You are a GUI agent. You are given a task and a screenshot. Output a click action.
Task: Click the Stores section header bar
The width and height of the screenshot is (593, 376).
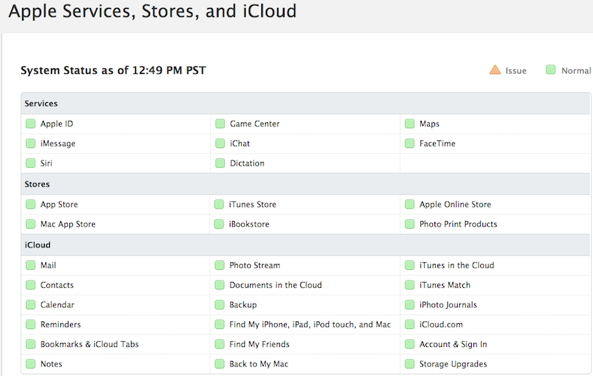(x=306, y=184)
